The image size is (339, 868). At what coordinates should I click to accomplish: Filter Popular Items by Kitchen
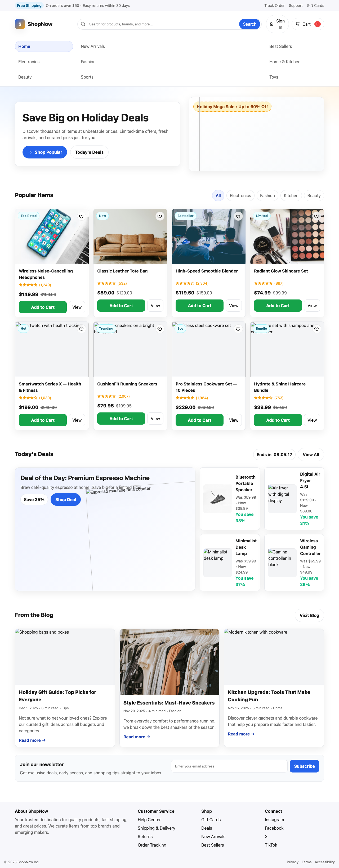[291, 196]
